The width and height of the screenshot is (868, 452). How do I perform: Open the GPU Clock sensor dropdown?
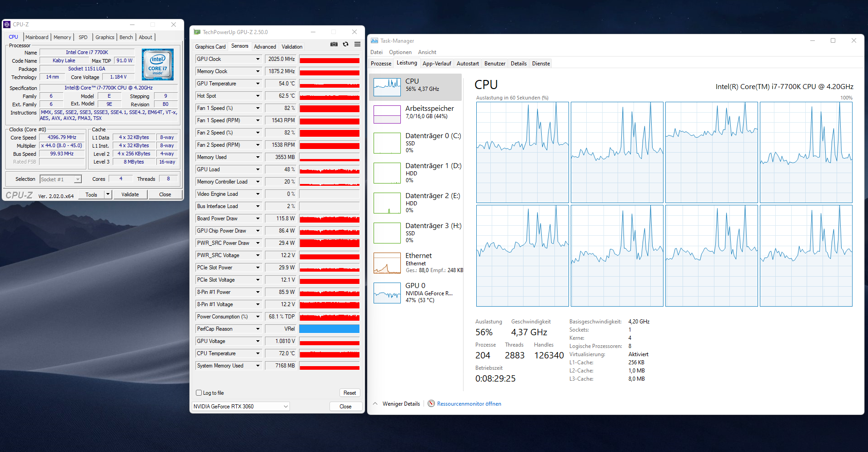[x=258, y=59]
